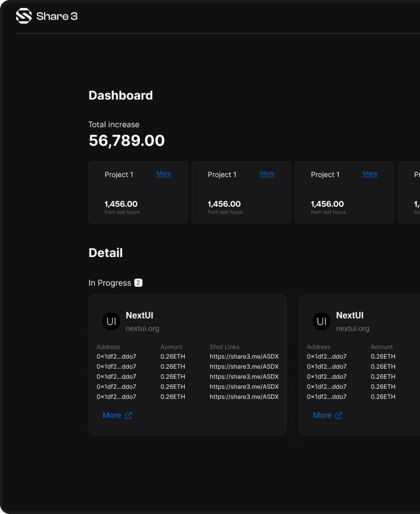The width and height of the screenshot is (420, 514).
Task: Open the first Shot Links URL in left card
Action: pyautogui.click(x=244, y=356)
